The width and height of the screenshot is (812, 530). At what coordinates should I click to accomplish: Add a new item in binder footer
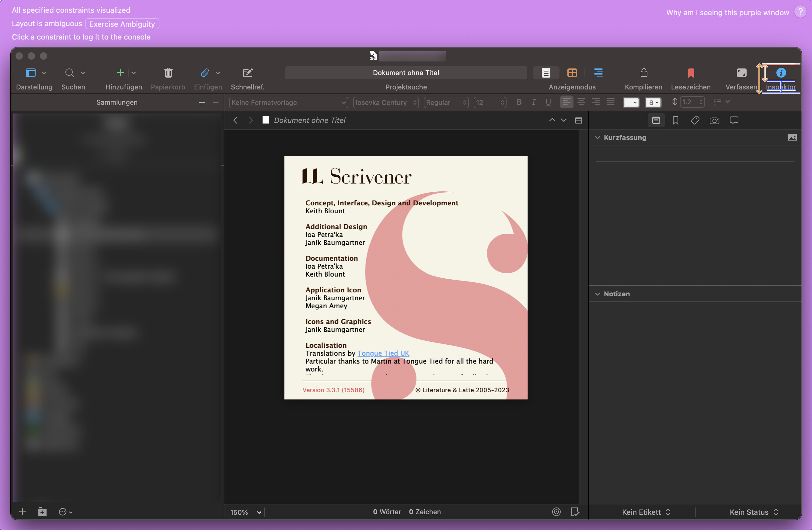[x=23, y=511]
